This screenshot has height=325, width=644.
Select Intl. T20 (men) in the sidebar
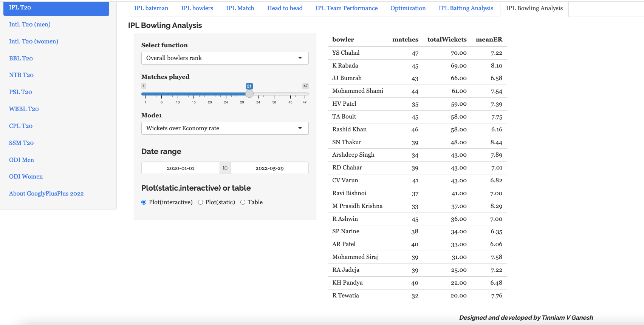click(x=30, y=25)
